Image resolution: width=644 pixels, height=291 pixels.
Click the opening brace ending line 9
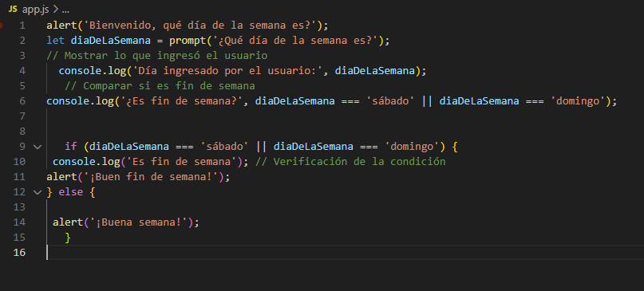[x=454, y=147]
